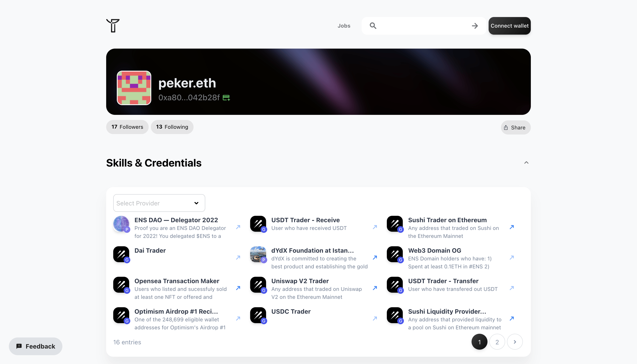Click the search magnifier icon
This screenshot has height=364, width=637.
(373, 26)
